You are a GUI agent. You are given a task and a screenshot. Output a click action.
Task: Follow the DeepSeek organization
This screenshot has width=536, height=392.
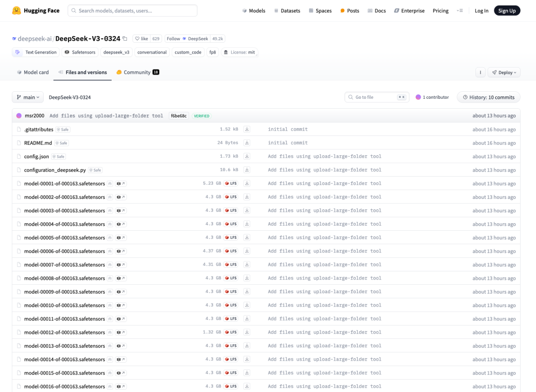(187, 39)
